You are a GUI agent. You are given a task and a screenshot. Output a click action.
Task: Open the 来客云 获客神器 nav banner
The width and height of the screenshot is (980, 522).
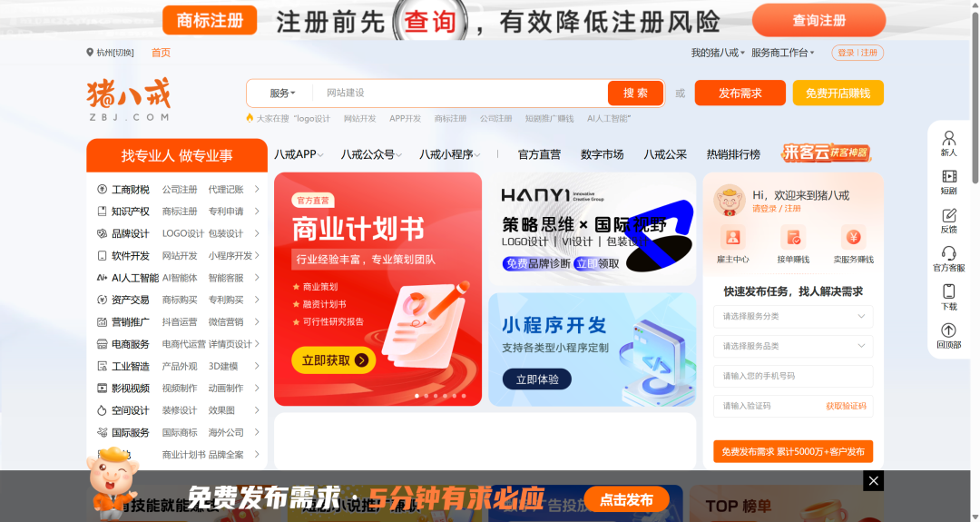tap(827, 153)
